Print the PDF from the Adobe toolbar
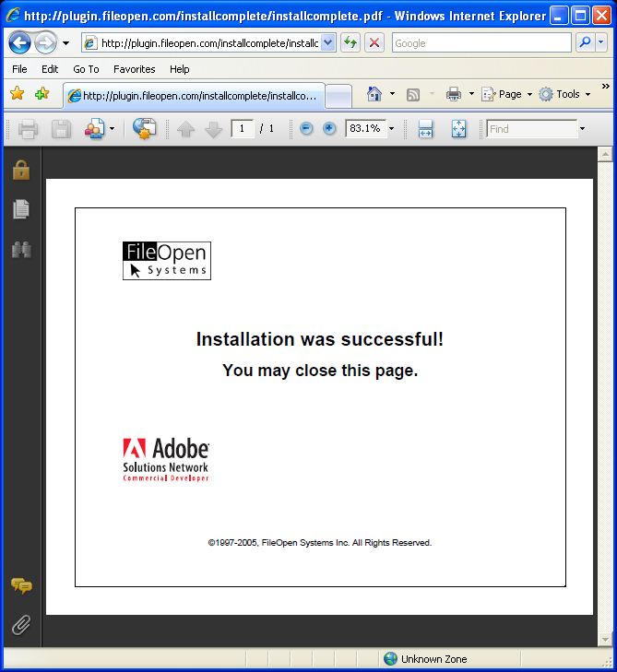The width and height of the screenshot is (617, 672). click(28, 129)
